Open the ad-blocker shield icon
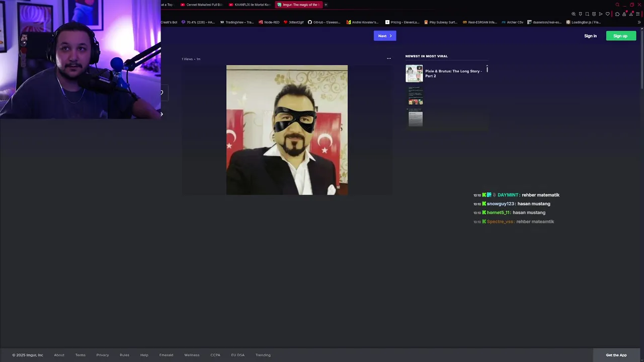The width and height of the screenshot is (644, 362). pyautogui.click(x=594, y=14)
